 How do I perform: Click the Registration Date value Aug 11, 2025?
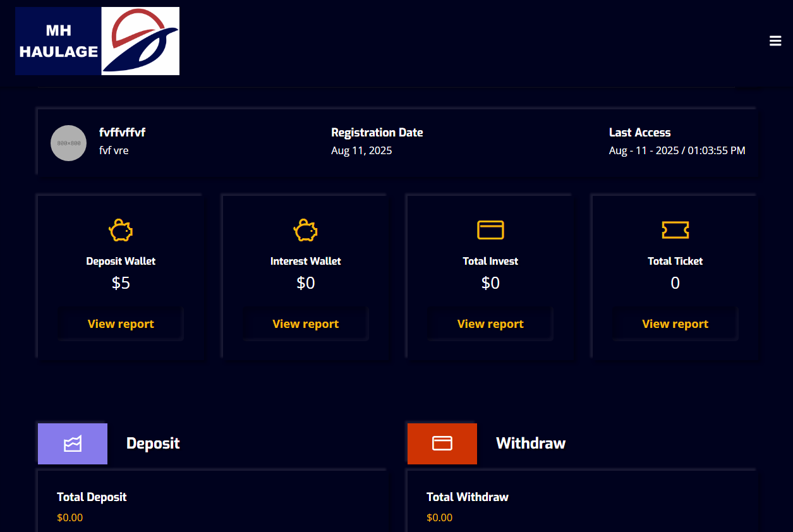361,150
